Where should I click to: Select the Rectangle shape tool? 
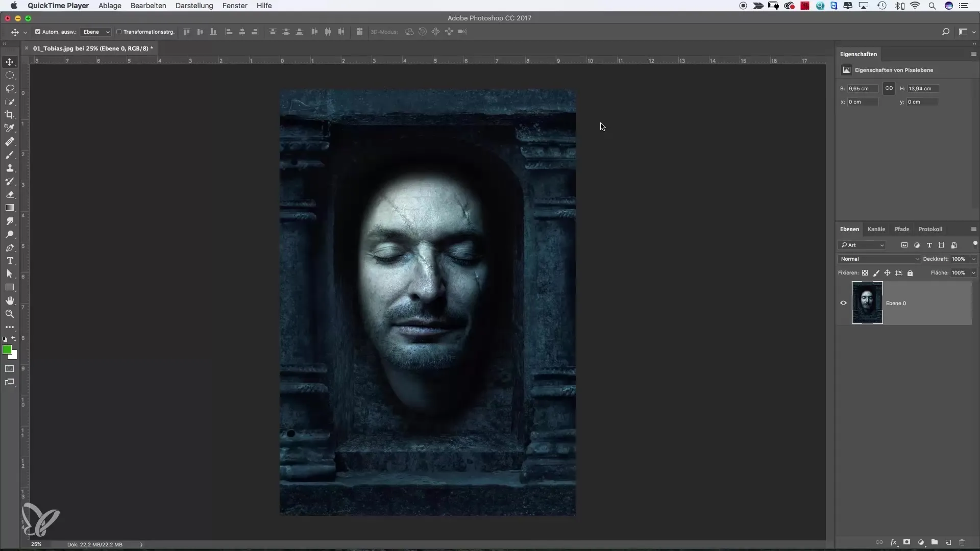(10, 287)
